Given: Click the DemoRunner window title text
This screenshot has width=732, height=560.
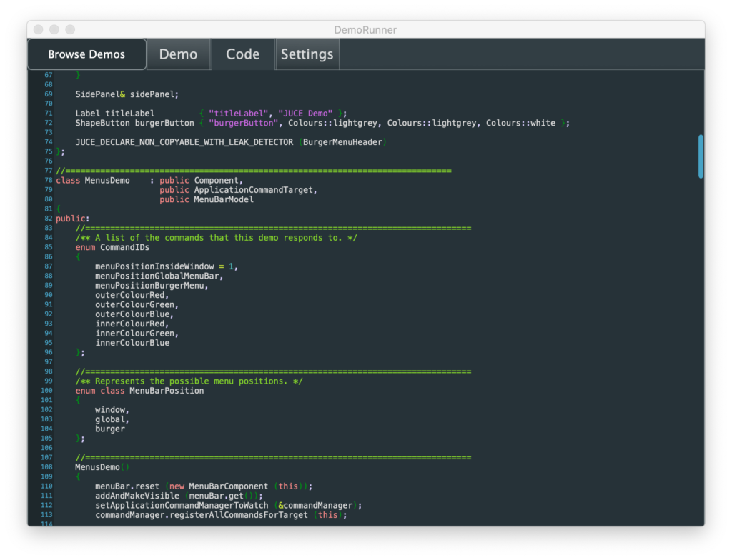Looking at the screenshot, I should click(x=365, y=29).
